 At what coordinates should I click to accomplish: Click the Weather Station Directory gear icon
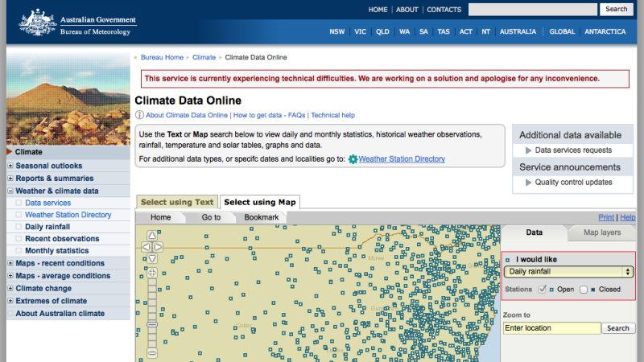tap(353, 159)
